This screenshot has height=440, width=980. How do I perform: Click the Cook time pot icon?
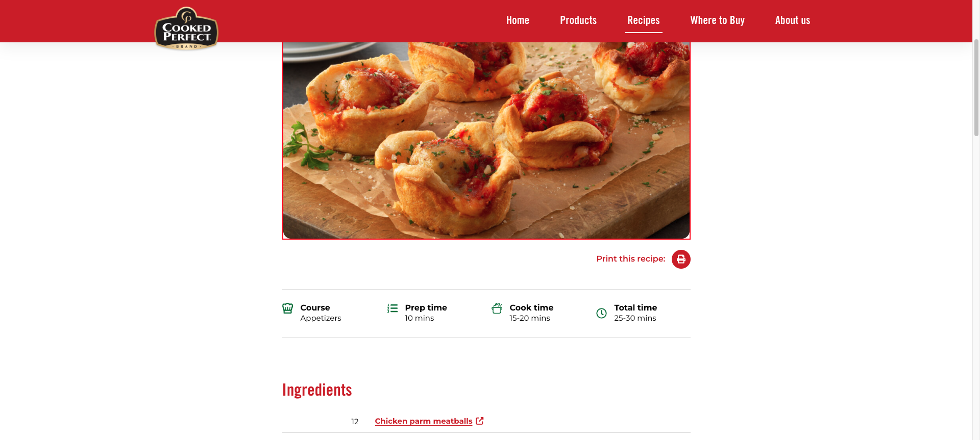(x=497, y=308)
